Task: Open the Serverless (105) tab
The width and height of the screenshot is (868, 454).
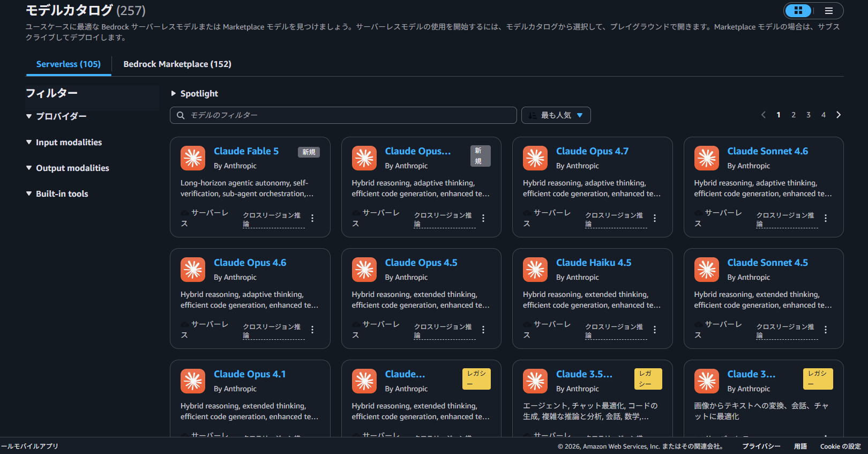Action: [69, 64]
